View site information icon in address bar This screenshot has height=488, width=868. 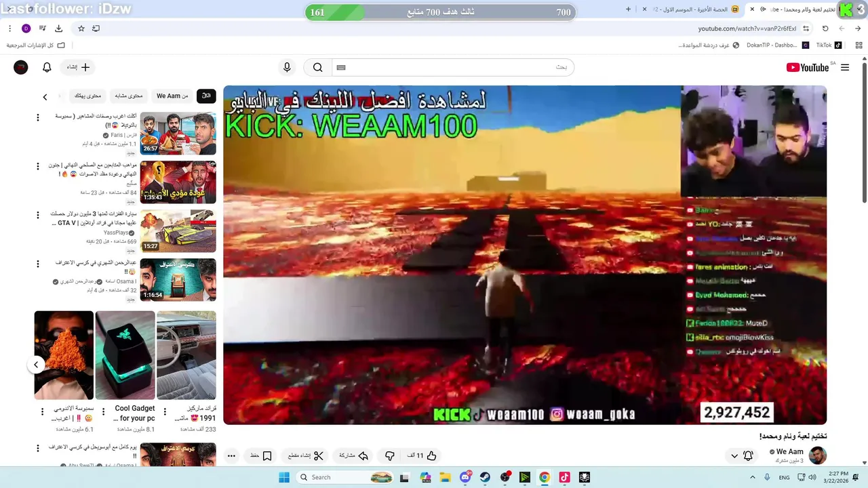[x=806, y=28]
